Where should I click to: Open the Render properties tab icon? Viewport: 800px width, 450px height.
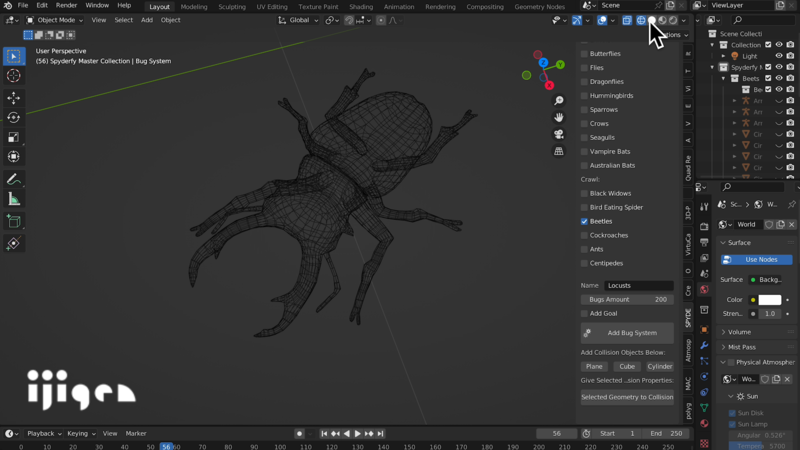point(704,226)
